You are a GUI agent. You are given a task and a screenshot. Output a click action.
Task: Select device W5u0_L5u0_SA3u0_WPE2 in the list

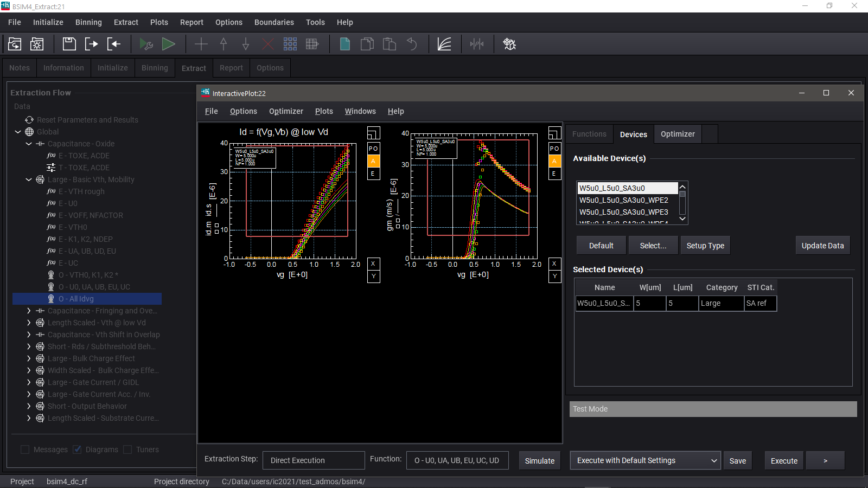tap(624, 200)
